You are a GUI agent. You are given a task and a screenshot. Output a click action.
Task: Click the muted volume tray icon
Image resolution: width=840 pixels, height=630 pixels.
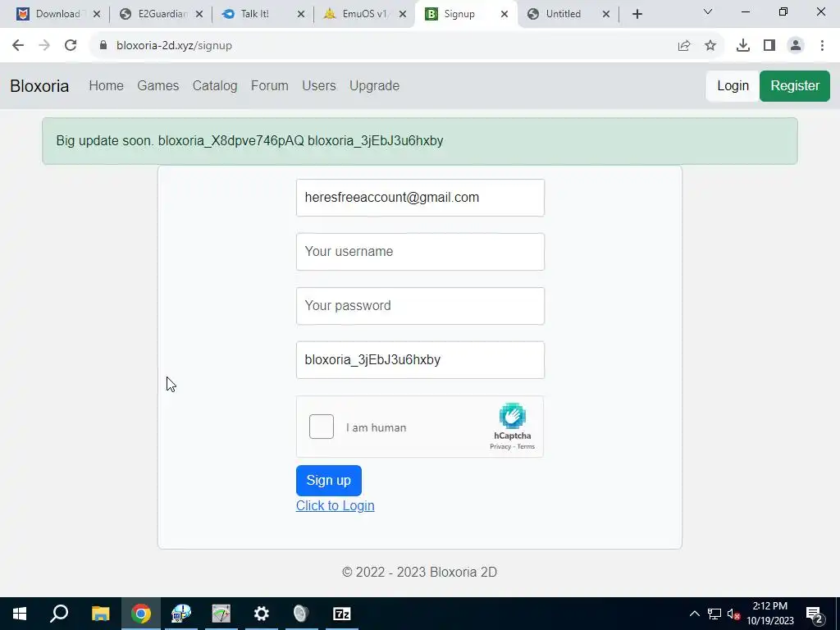(x=734, y=614)
